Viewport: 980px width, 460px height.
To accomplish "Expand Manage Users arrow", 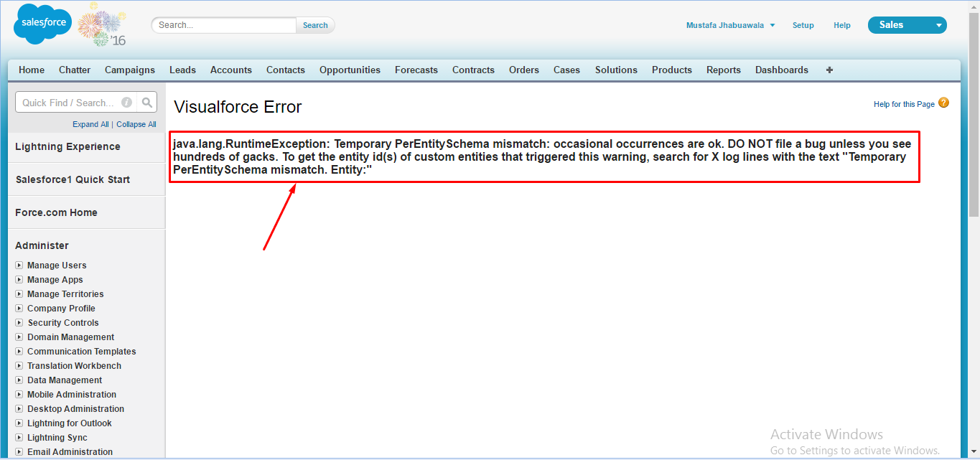I will [20, 266].
